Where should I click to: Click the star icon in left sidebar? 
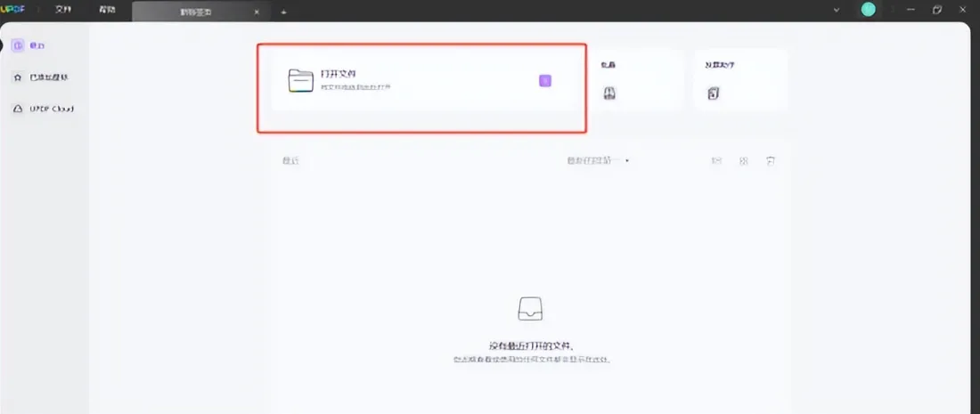[17, 77]
